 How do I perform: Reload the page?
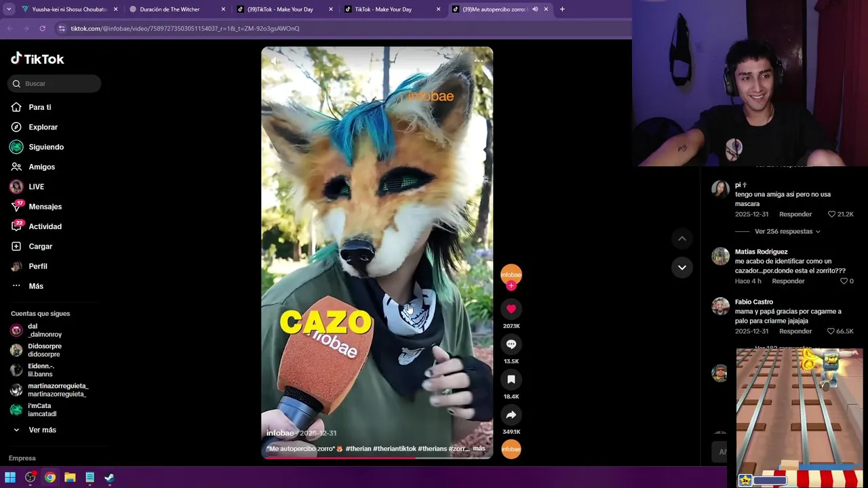coord(42,28)
